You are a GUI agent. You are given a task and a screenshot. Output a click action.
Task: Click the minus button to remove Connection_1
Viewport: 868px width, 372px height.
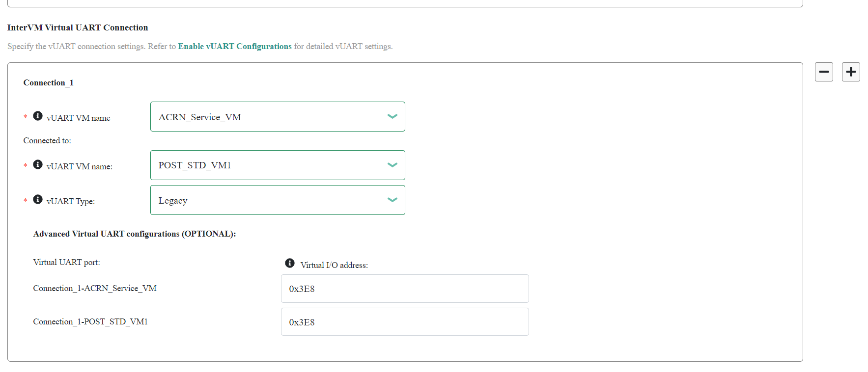coord(824,72)
